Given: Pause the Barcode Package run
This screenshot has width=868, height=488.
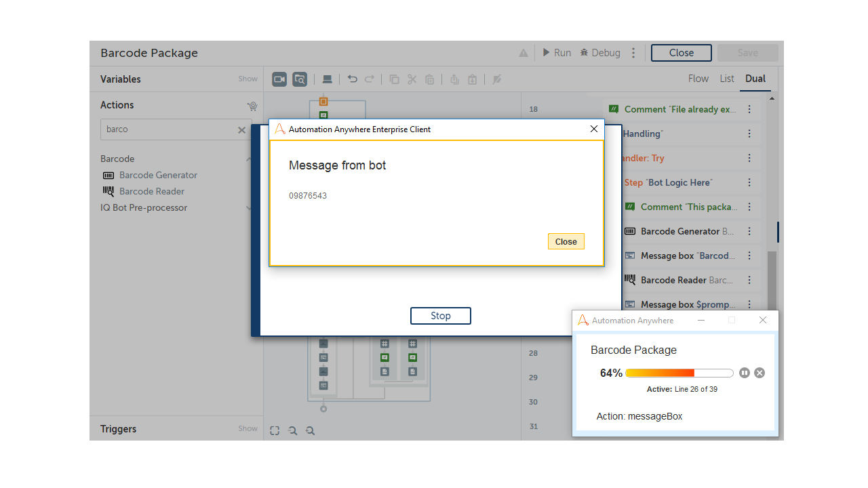Looking at the screenshot, I should (x=745, y=373).
